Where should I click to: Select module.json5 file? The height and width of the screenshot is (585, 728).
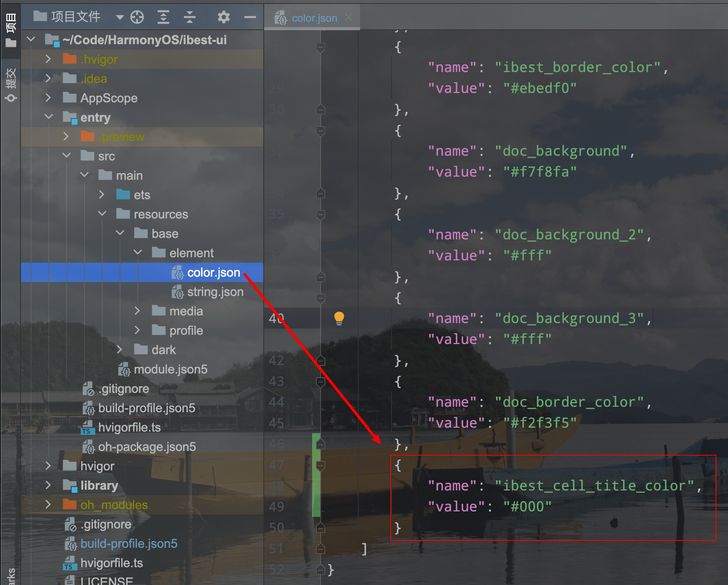(x=170, y=369)
